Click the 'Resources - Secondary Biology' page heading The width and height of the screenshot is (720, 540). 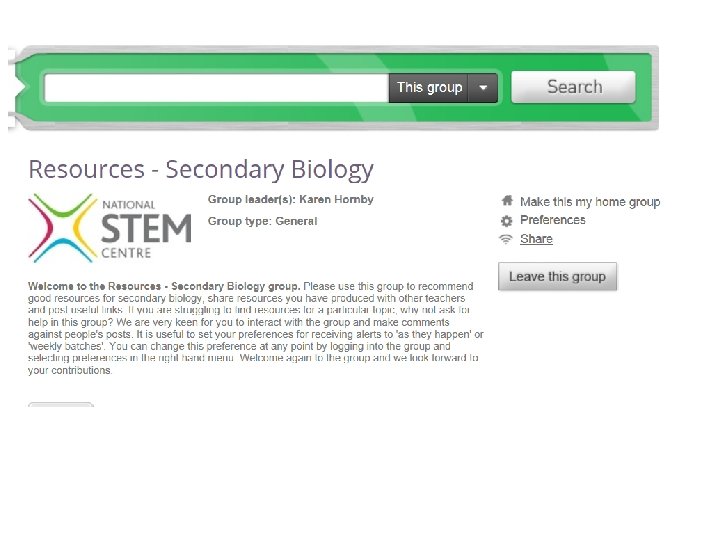click(201, 170)
